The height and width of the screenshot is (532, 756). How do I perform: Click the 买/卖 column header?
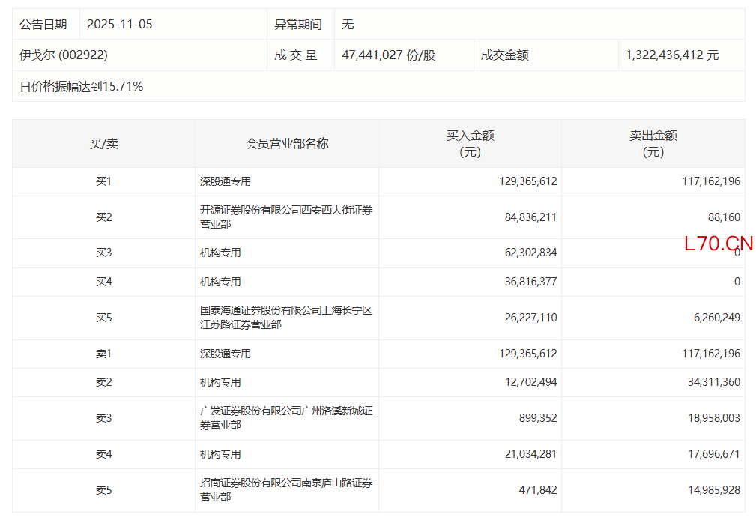(103, 144)
